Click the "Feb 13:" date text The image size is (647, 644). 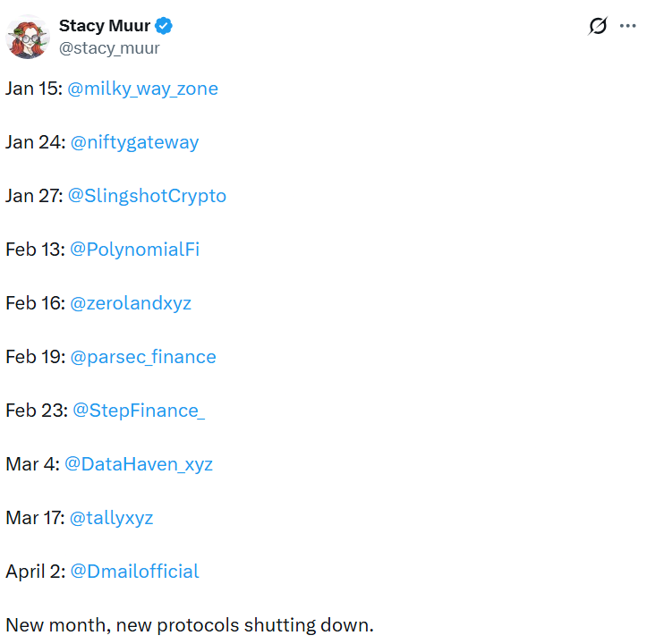(35, 250)
